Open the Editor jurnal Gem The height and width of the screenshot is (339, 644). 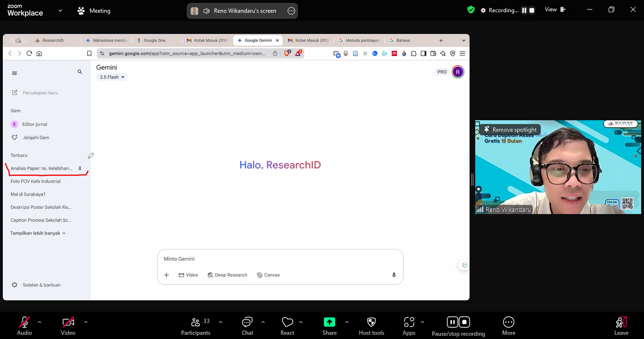pyautogui.click(x=29, y=124)
